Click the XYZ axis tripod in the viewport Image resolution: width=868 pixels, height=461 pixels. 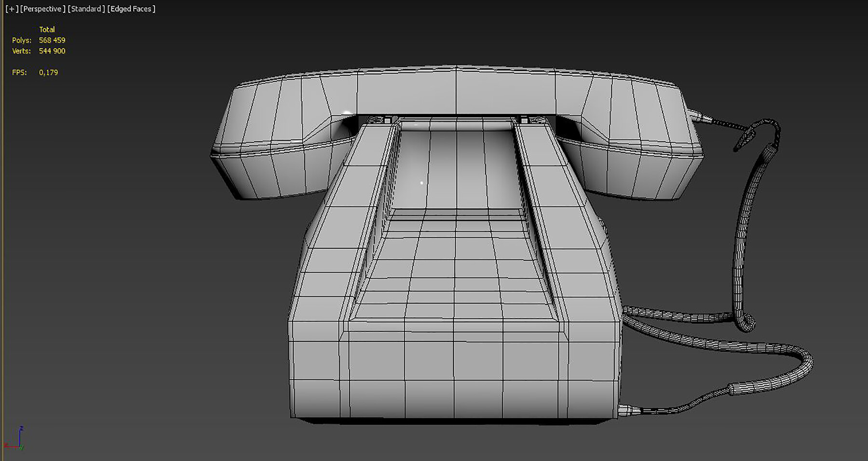coord(14,438)
